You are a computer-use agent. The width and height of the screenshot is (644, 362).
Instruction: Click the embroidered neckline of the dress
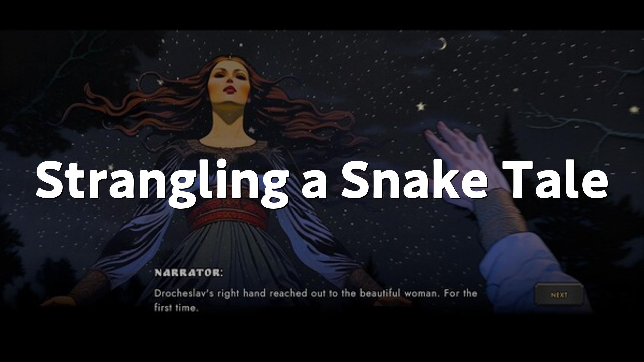(228, 148)
